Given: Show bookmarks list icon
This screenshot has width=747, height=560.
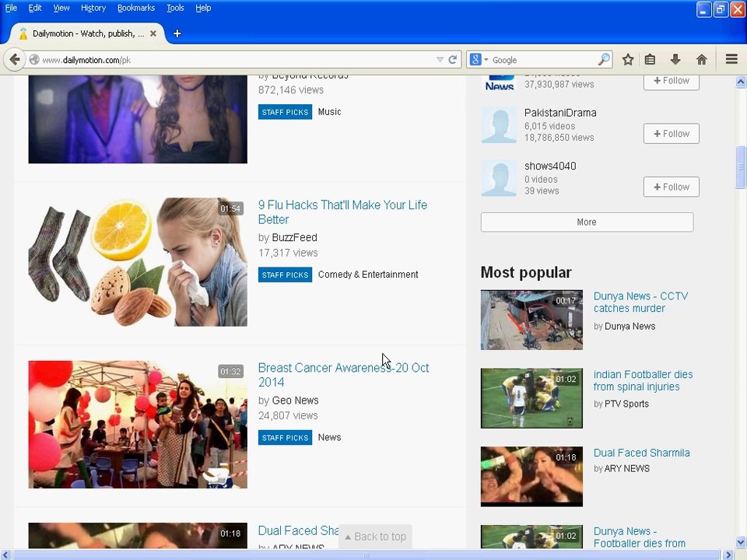Looking at the screenshot, I should (x=650, y=60).
